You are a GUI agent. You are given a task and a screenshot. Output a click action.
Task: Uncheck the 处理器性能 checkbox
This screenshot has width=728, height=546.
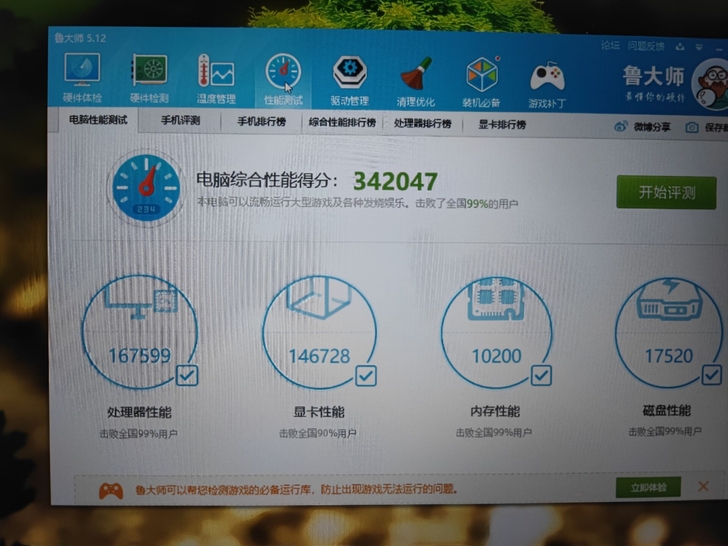tap(187, 375)
